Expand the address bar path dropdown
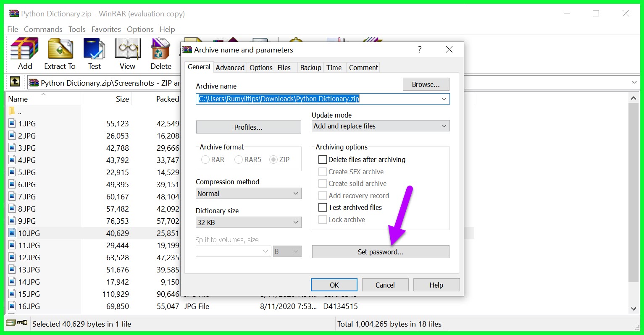Screen dimensions: 644x335 pyautogui.click(x=634, y=82)
